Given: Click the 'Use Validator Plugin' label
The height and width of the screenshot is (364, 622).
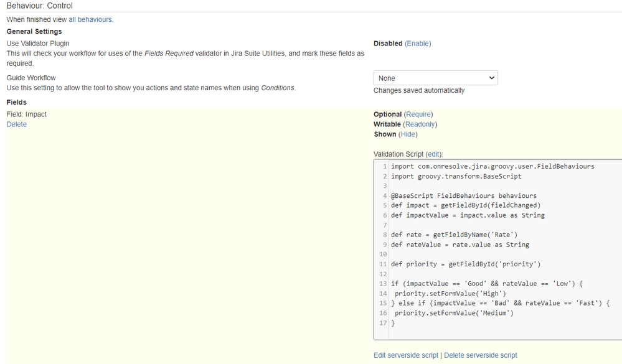Looking at the screenshot, I should 38,43.
